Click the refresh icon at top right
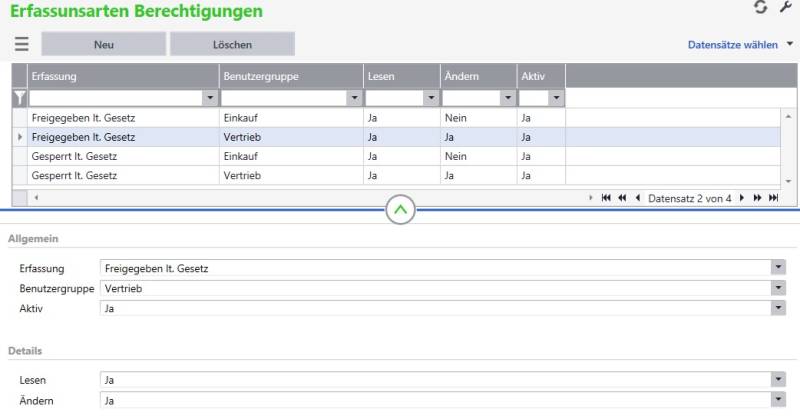The height and width of the screenshot is (416, 800). (x=760, y=8)
